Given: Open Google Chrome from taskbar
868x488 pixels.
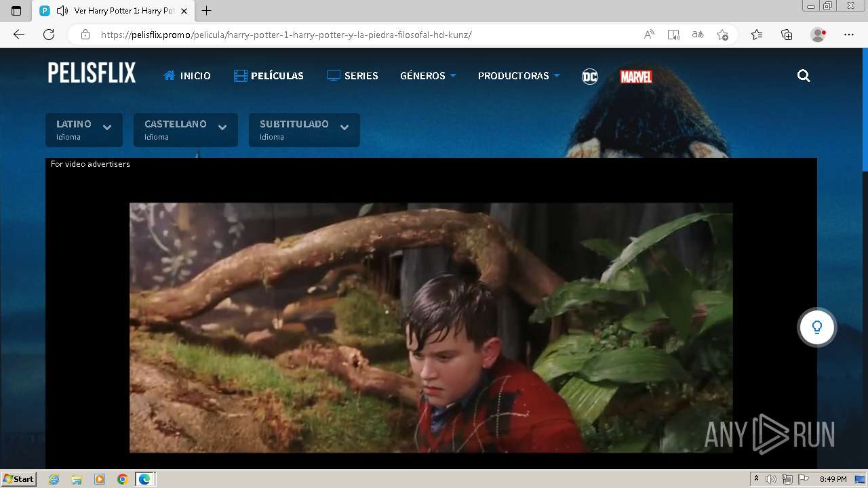Looking at the screenshot, I should click(x=122, y=479).
